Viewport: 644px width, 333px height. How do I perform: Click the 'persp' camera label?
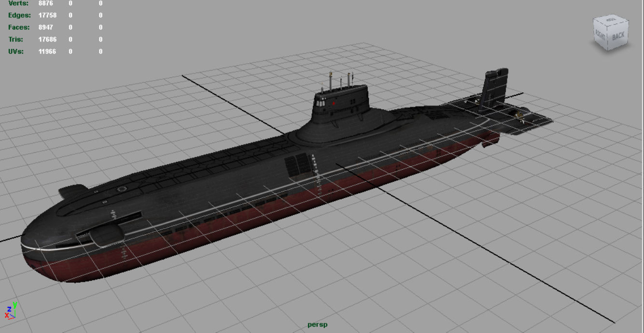[x=317, y=324]
